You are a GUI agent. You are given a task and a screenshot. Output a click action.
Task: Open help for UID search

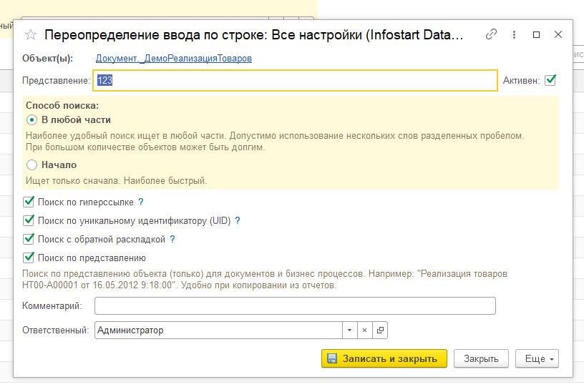[x=238, y=221]
